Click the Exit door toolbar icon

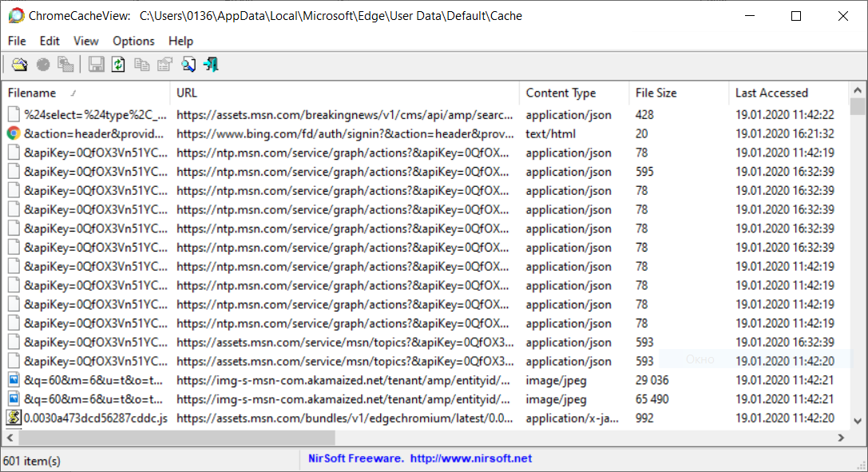(211, 64)
